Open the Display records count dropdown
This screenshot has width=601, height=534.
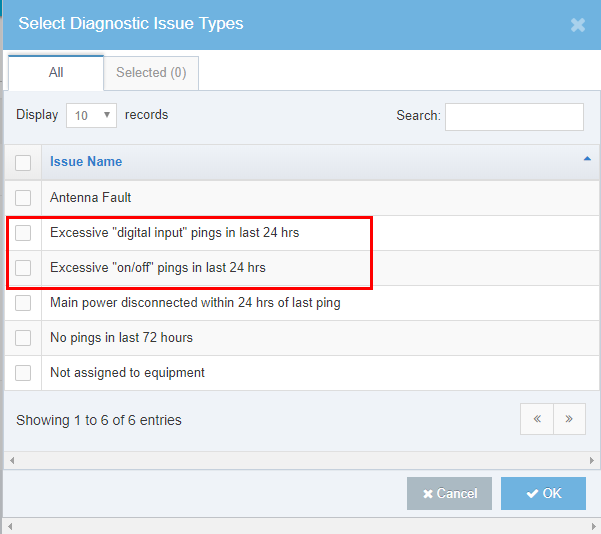coord(91,116)
